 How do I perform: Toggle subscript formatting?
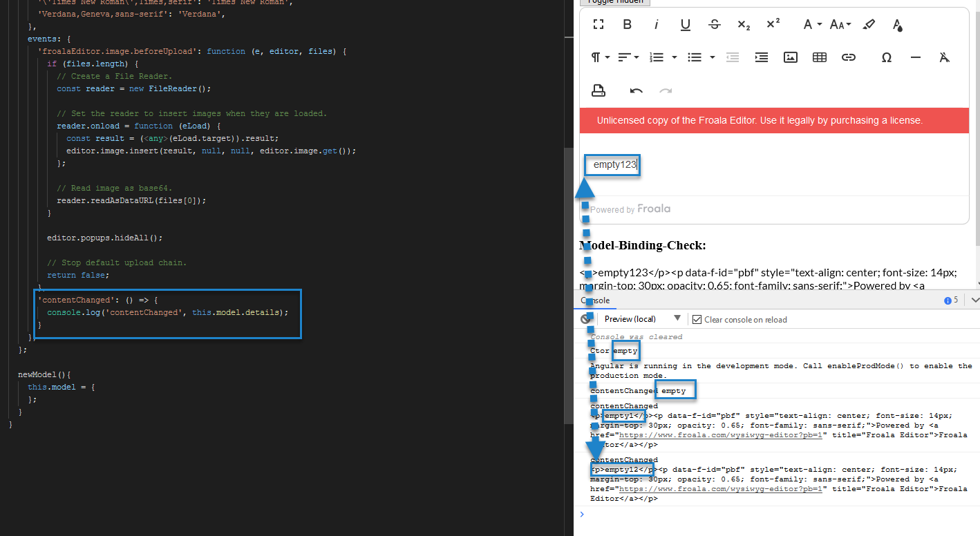[743, 24]
